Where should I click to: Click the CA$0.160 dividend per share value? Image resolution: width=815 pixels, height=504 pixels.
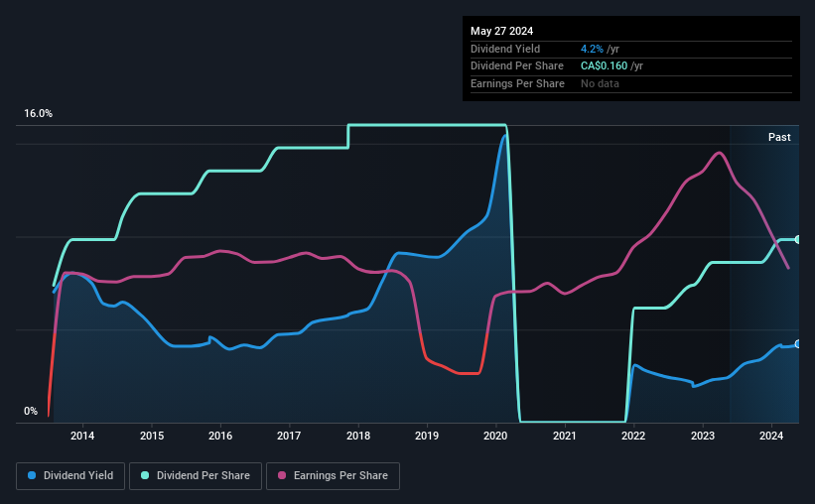coord(604,66)
